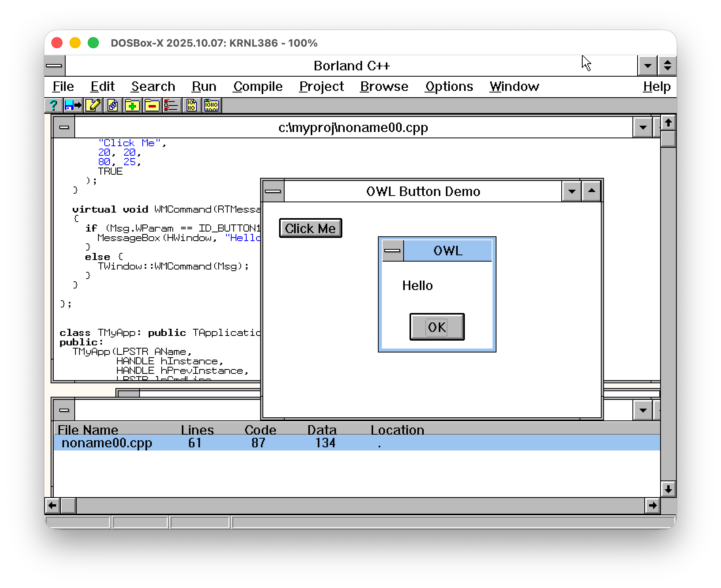Click the open file floppy-arrow toolbar icon
Screen dimensions: 721x588
[x=73, y=106]
